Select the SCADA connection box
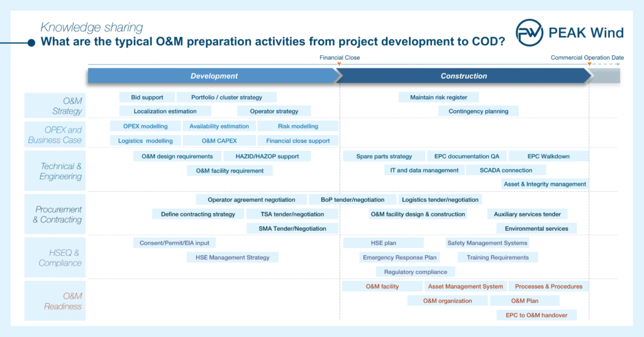 click(x=506, y=170)
